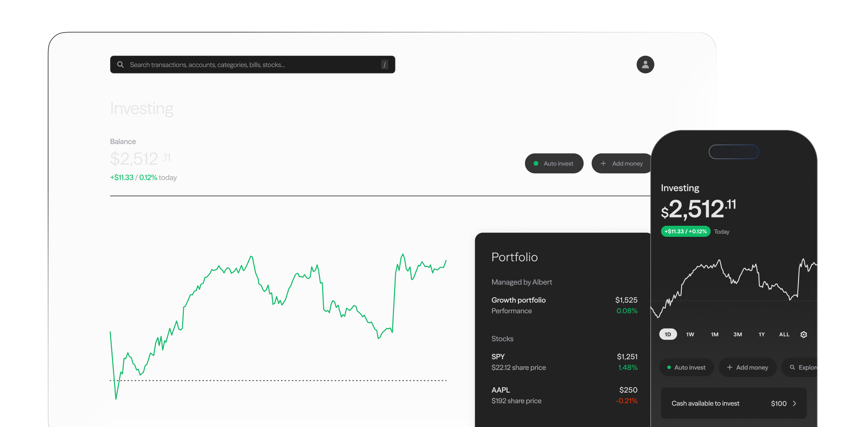868x427 pixels.
Task: Expand Cash available to invest chevron
Action: point(794,403)
